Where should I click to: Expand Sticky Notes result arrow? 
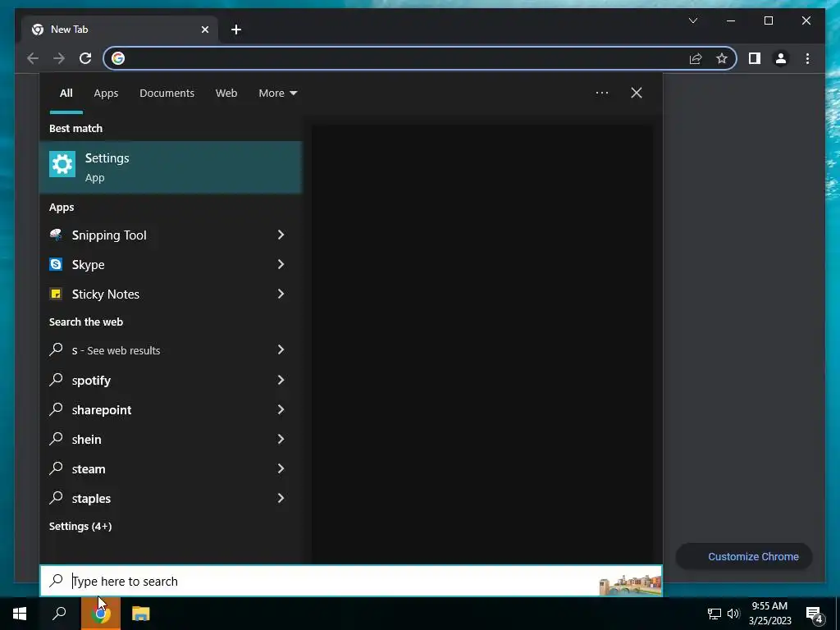point(281,294)
